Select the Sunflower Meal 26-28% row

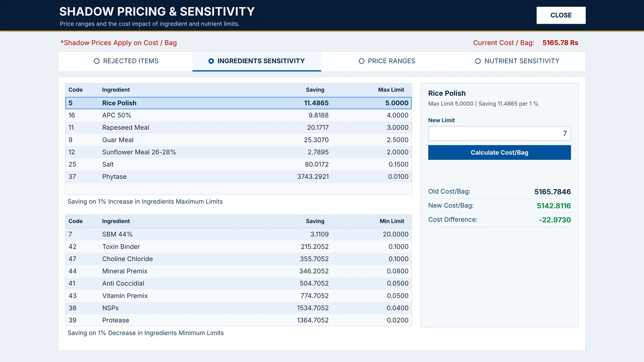pos(238,152)
